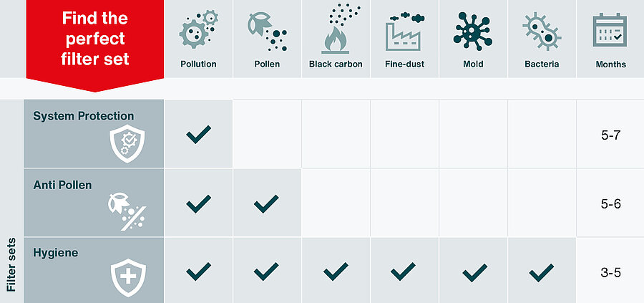This screenshot has height=303, width=644.
Task: Click the Fine-dust factory icon
Action: pyautogui.click(x=404, y=31)
